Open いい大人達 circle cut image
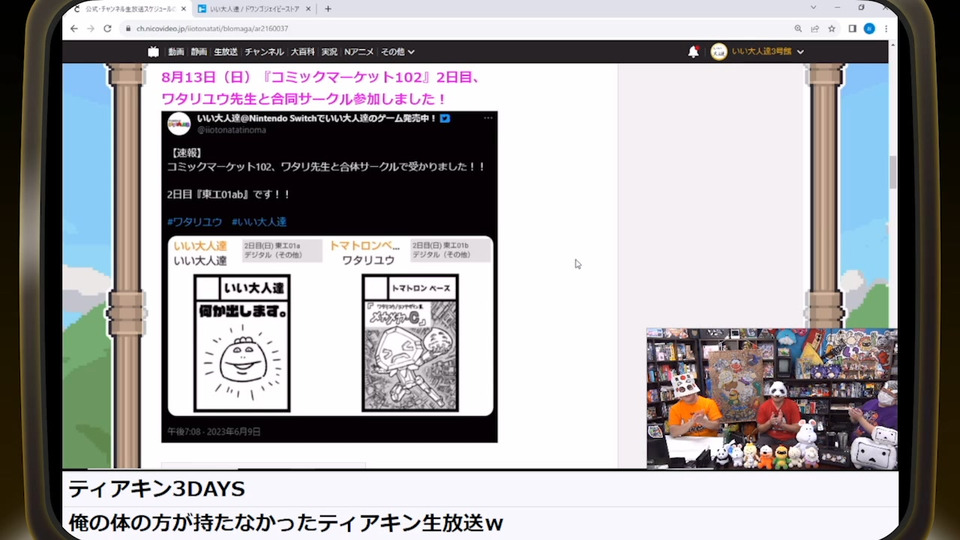 (242, 343)
